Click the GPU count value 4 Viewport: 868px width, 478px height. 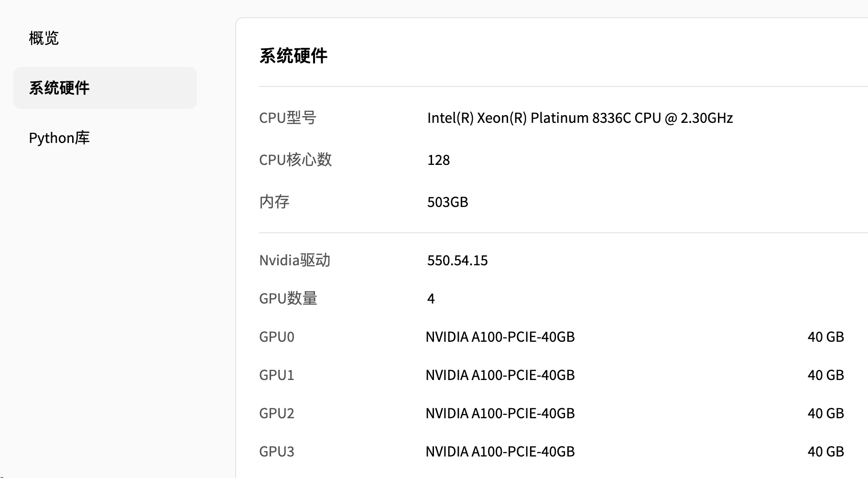tap(431, 299)
